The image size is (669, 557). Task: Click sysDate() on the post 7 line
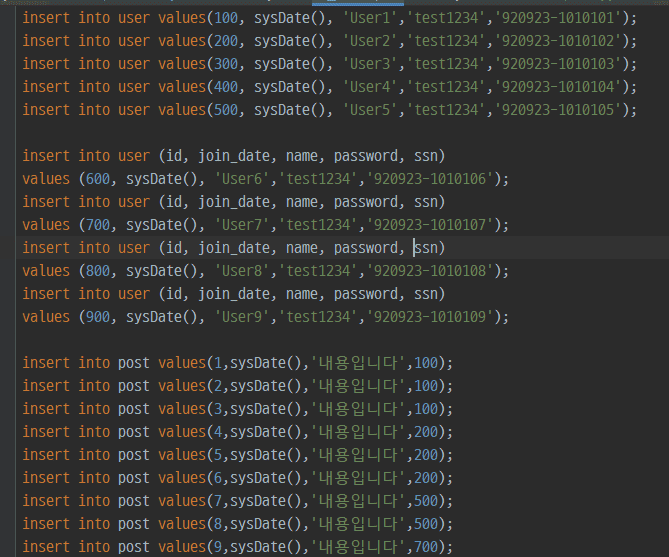tap(266, 502)
